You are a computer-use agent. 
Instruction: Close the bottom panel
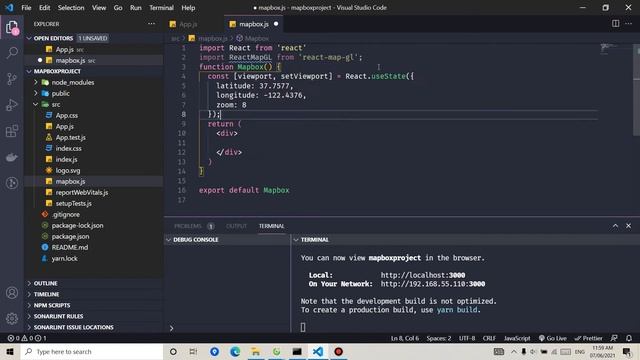point(629,226)
